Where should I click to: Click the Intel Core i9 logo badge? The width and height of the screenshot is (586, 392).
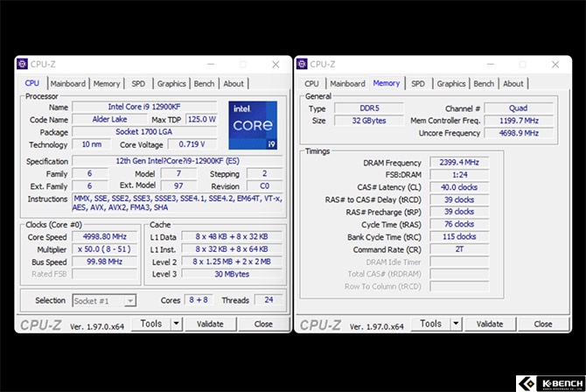coord(253,125)
